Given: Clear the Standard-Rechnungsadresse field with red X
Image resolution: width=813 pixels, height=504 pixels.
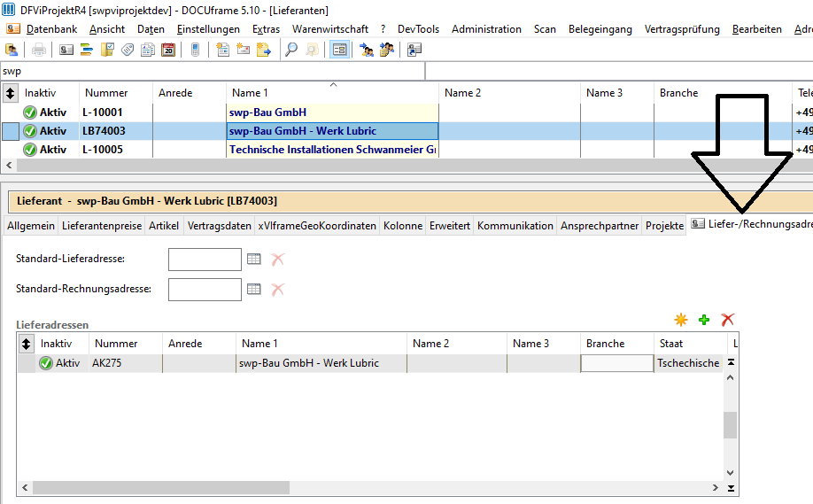Looking at the screenshot, I should (278, 289).
